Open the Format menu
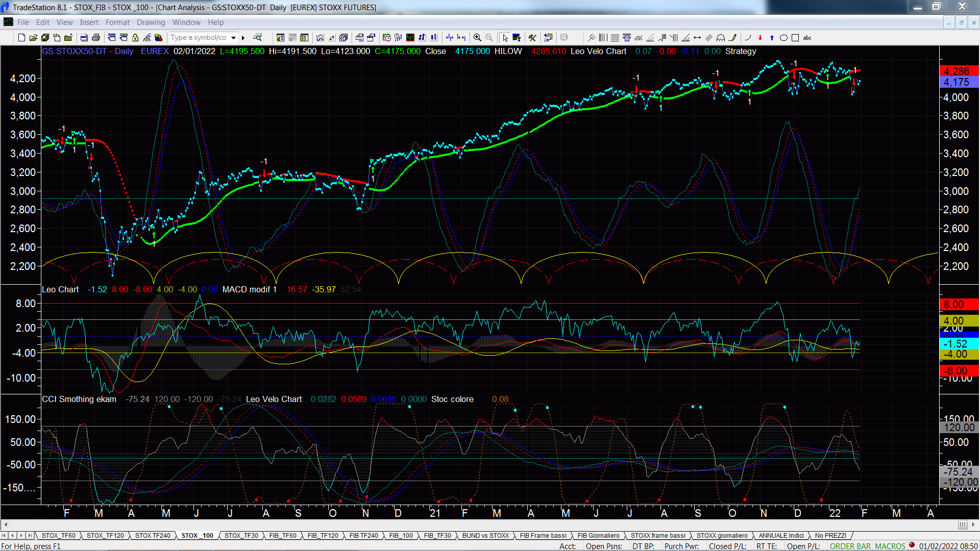 (x=118, y=22)
